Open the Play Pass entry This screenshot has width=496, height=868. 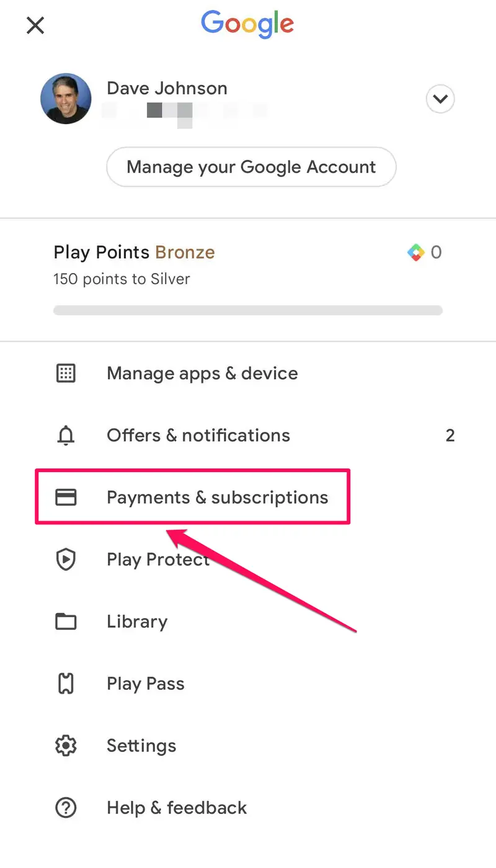[x=146, y=684]
